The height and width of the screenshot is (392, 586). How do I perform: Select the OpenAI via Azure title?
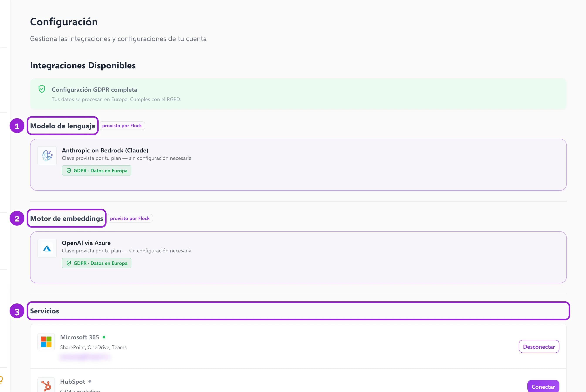tap(86, 243)
